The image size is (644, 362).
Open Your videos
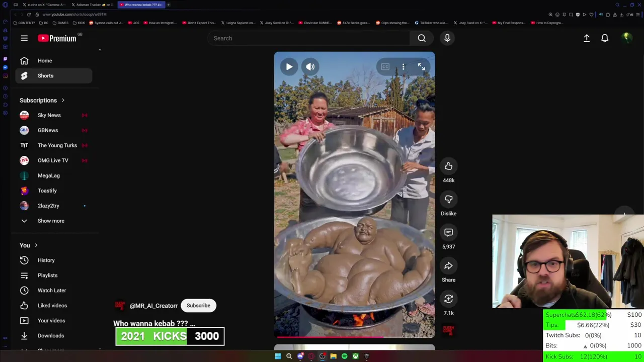coord(54,321)
